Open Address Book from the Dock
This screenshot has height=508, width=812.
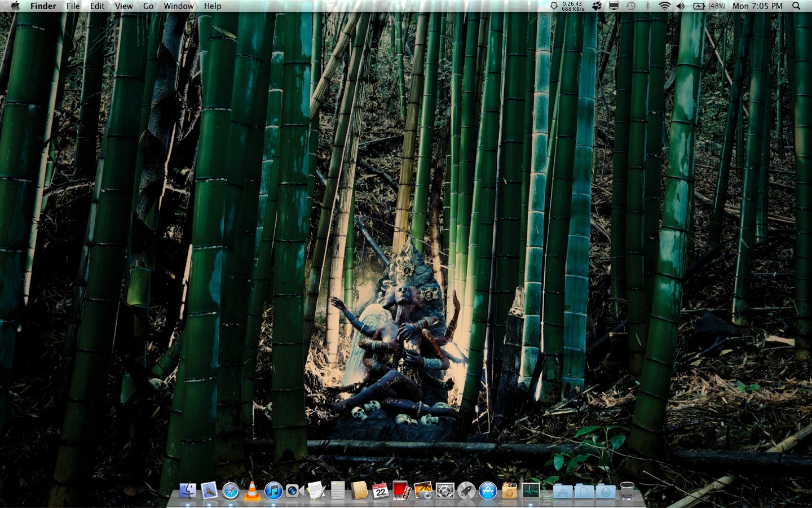359,491
